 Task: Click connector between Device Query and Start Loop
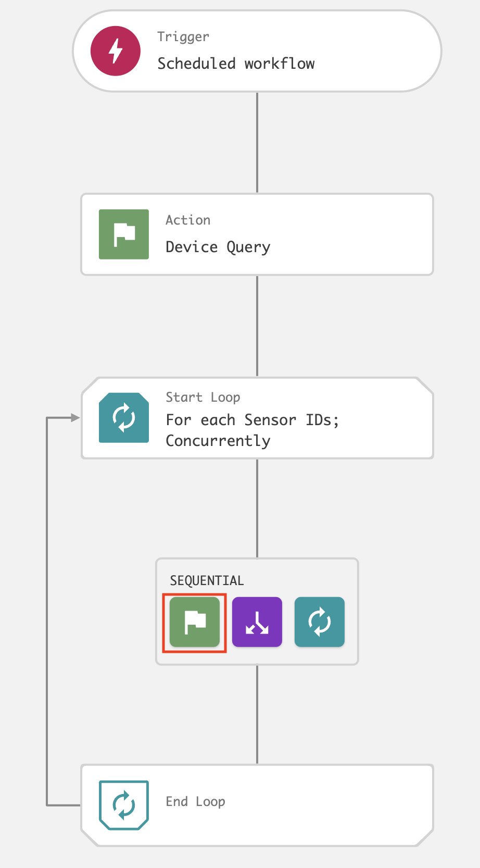[257, 326]
